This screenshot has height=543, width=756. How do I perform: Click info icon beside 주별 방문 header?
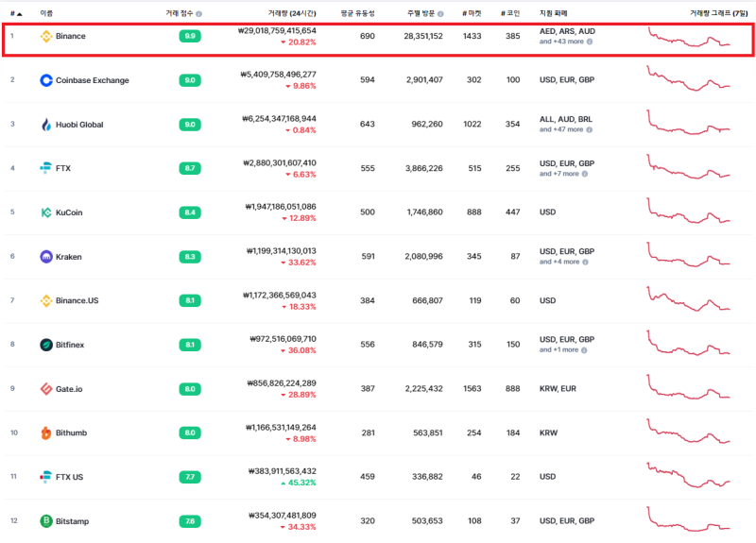[x=440, y=14]
